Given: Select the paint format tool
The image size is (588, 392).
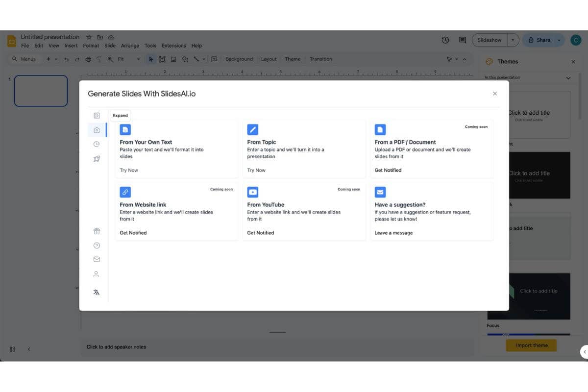Looking at the screenshot, I should [99, 59].
